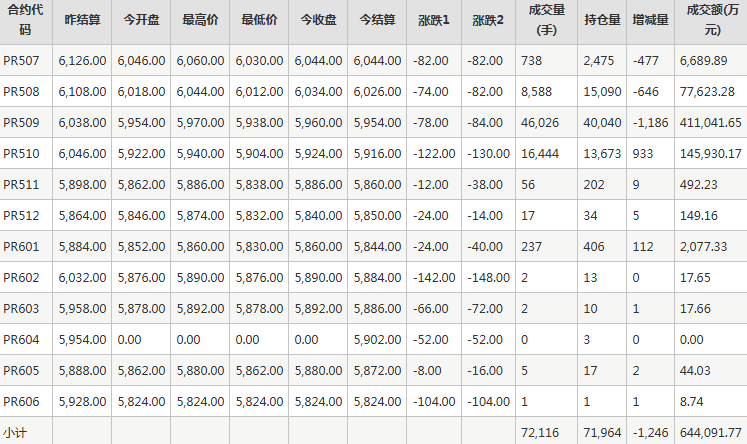Click the 成交额(万元) column header

[x=712, y=20]
